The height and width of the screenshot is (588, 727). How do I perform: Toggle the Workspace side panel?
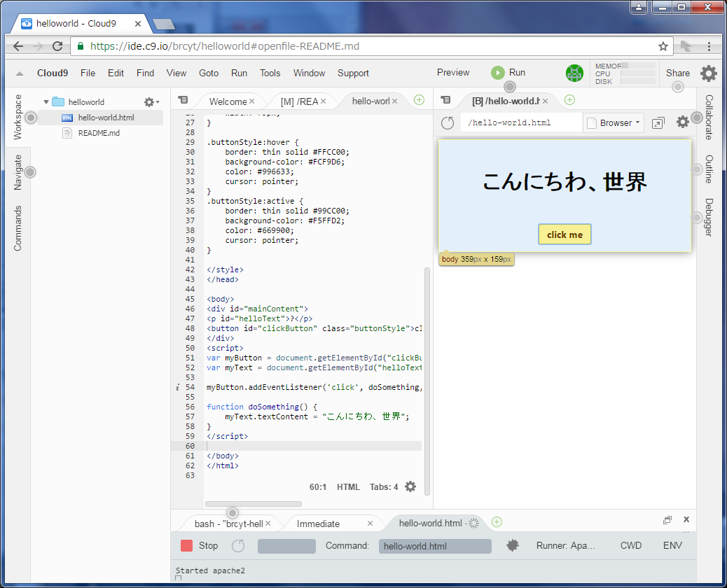point(18,117)
